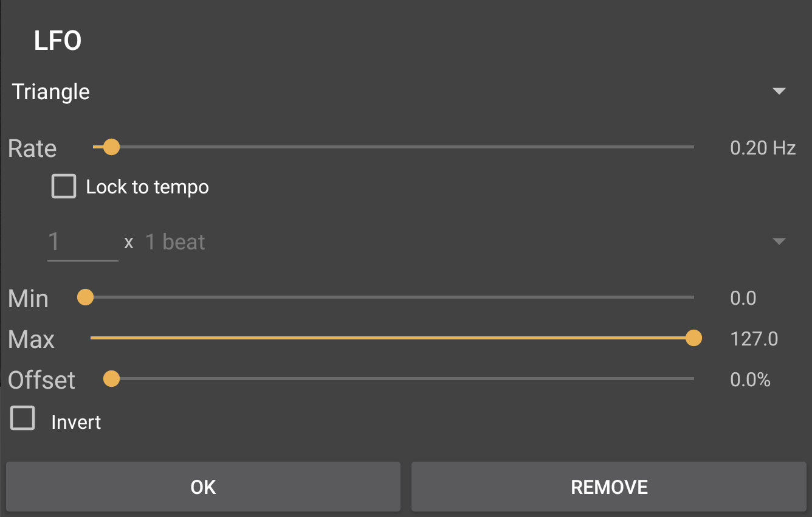Click the Offset value reading 0.0%

(x=750, y=380)
